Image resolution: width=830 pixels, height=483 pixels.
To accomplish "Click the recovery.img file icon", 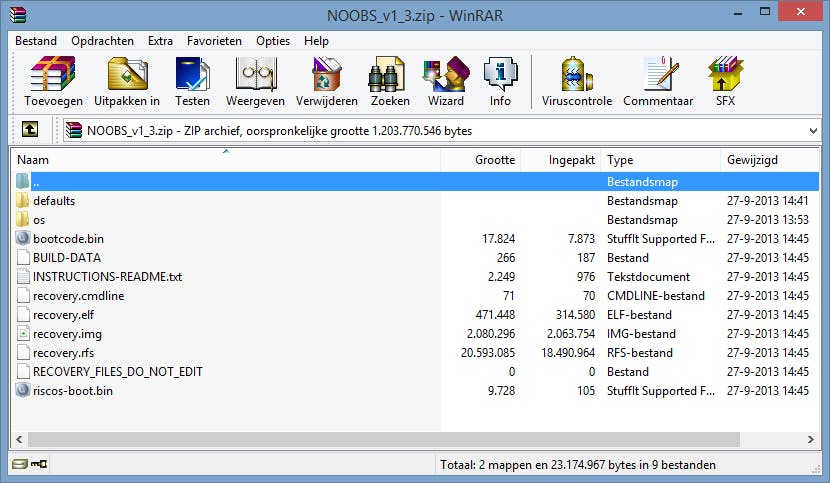I will tap(22, 334).
